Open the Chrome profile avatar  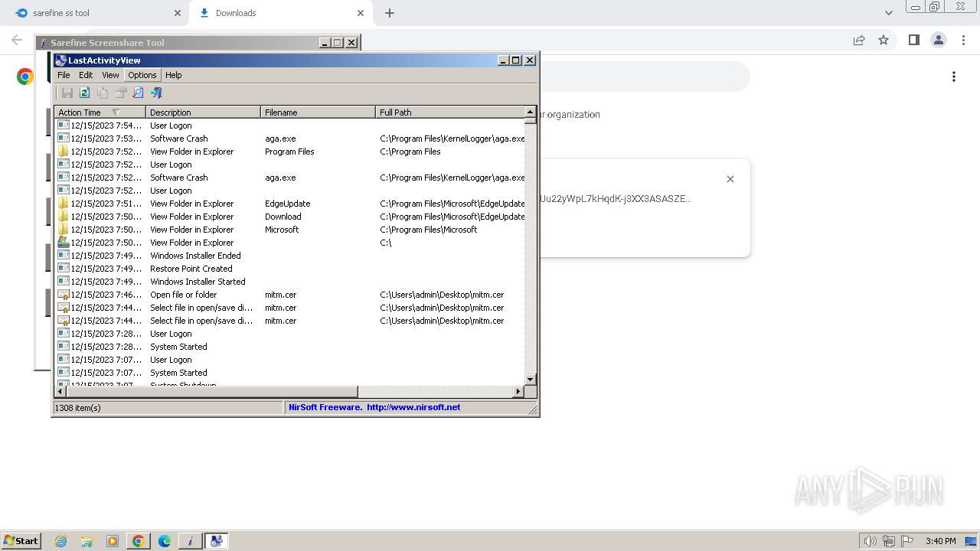pos(938,40)
